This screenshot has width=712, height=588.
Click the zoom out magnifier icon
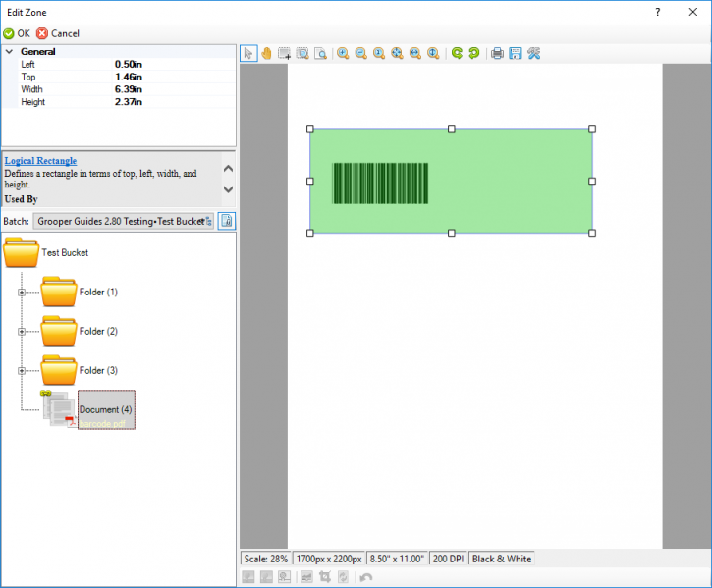point(360,53)
